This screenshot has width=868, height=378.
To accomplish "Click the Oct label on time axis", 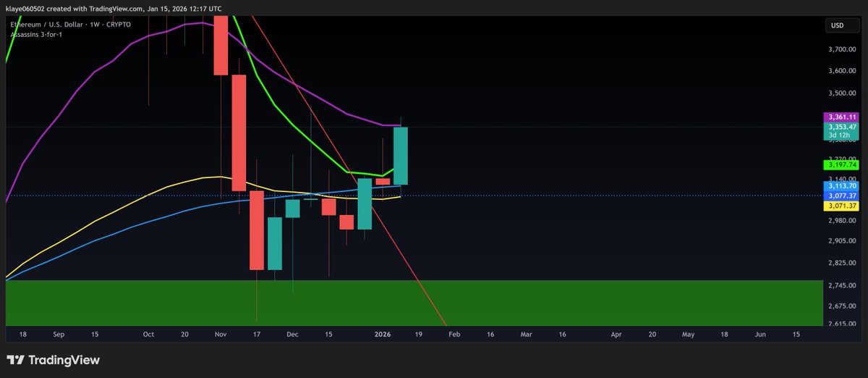I will pyautogui.click(x=148, y=335).
